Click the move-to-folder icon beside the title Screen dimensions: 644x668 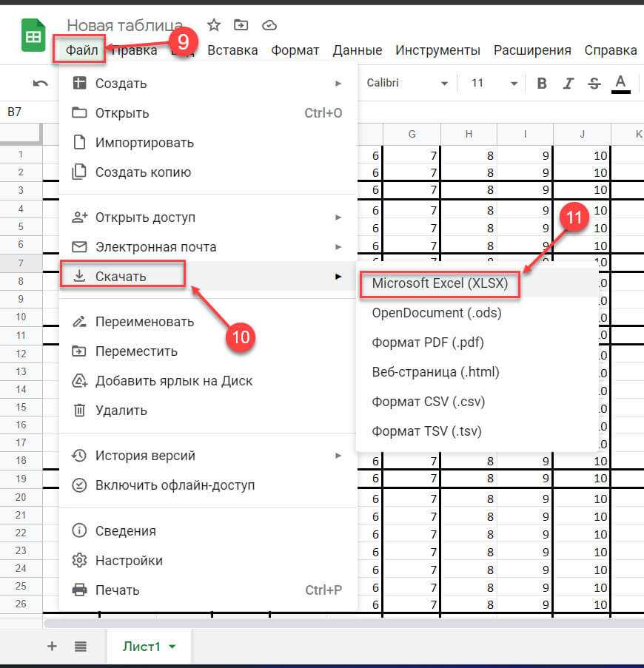point(241,26)
